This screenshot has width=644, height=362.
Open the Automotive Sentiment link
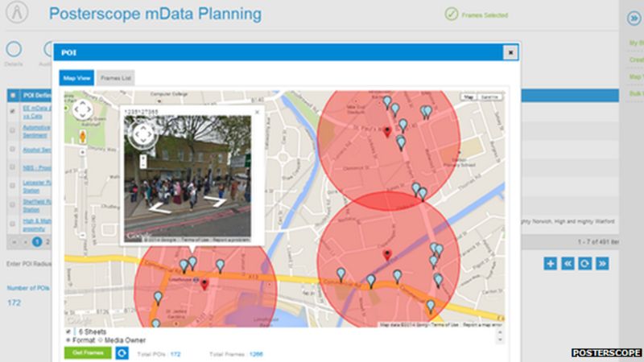(x=36, y=131)
